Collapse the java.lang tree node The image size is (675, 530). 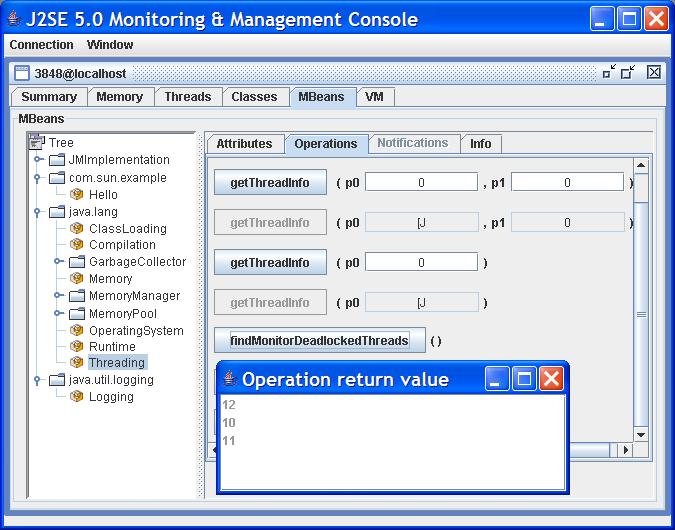click(38, 211)
